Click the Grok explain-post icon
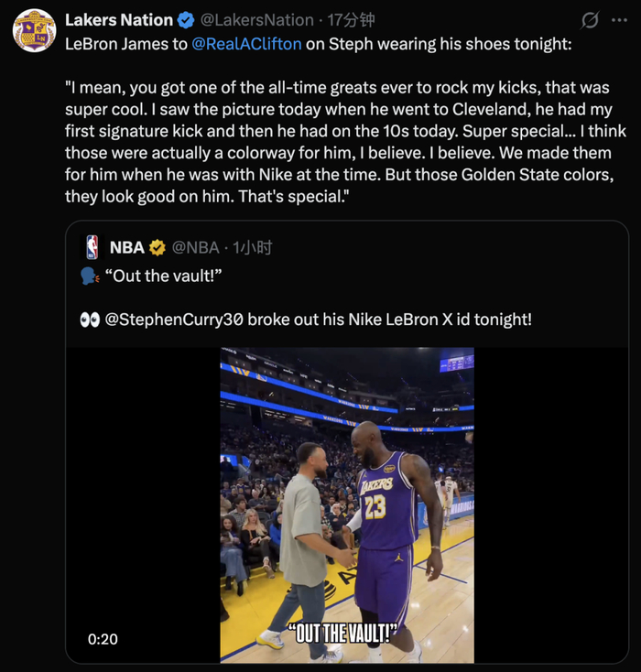The width and height of the screenshot is (641, 672). (x=590, y=20)
